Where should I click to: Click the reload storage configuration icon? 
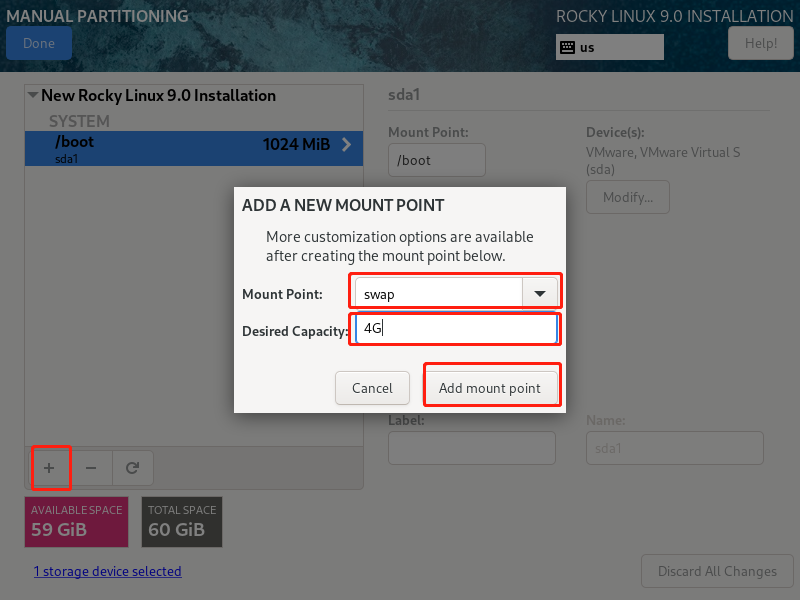pyautogui.click(x=132, y=467)
